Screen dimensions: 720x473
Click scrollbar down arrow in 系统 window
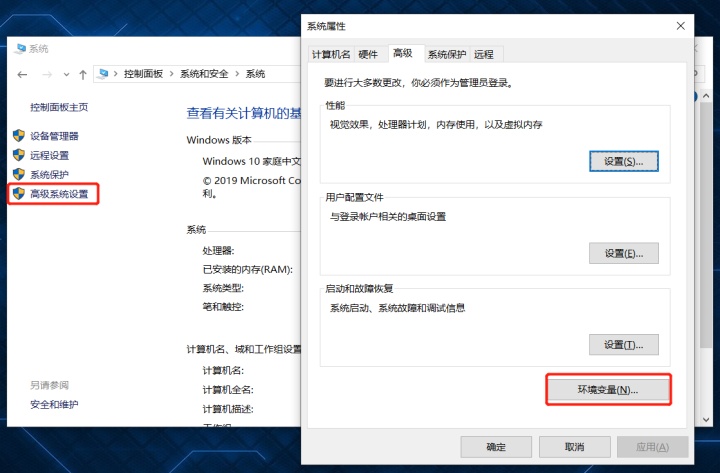[706, 419]
